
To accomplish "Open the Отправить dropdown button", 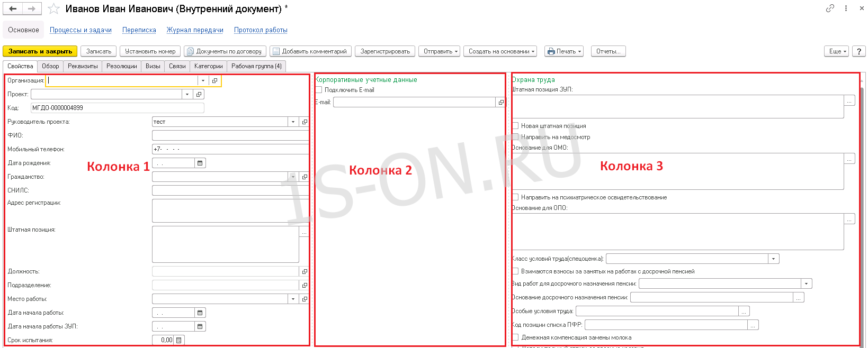I will point(439,51).
